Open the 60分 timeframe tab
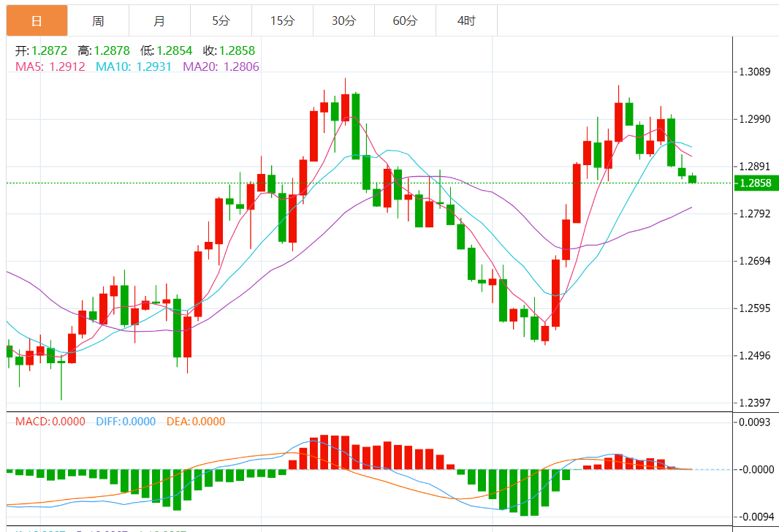Viewport: 779px width, 532px height. (405, 21)
